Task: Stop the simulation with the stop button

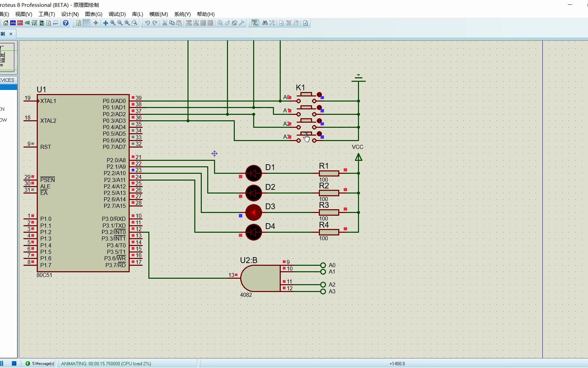Action: point(14,364)
